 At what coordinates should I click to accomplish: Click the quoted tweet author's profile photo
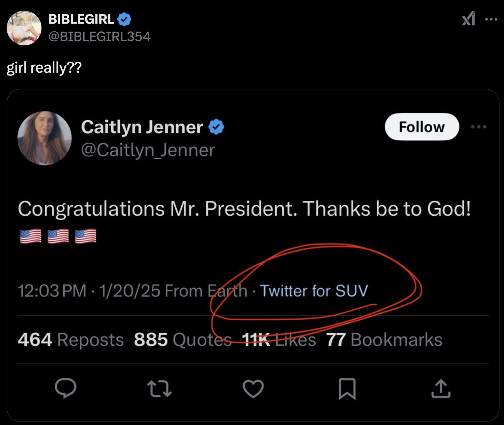(45, 138)
